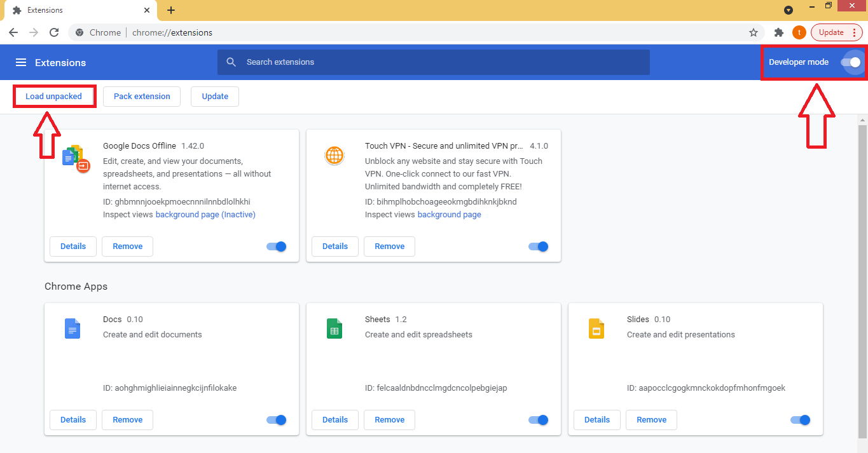The image size is (868, 453).
Task: Remove the Touch VPN extension
Action: 390,247
